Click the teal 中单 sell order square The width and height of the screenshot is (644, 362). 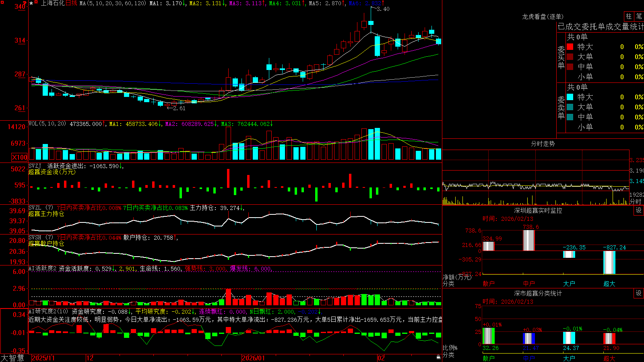coord(570,117)
